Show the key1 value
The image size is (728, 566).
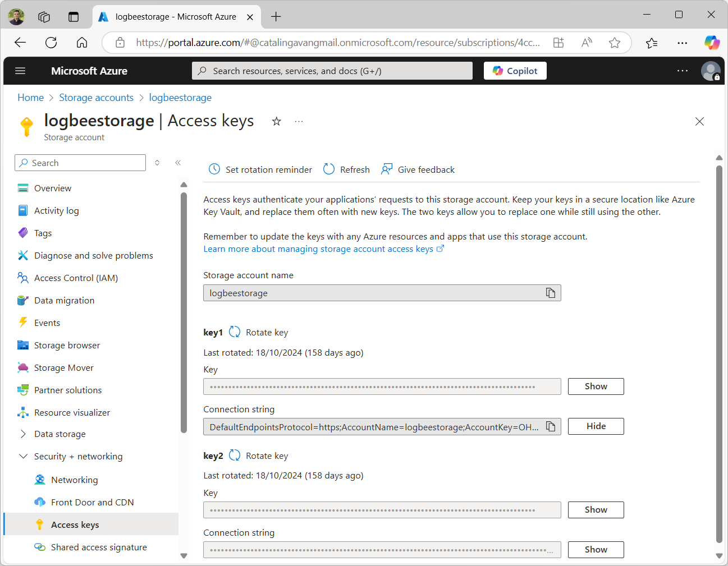(x=596, y=386)
